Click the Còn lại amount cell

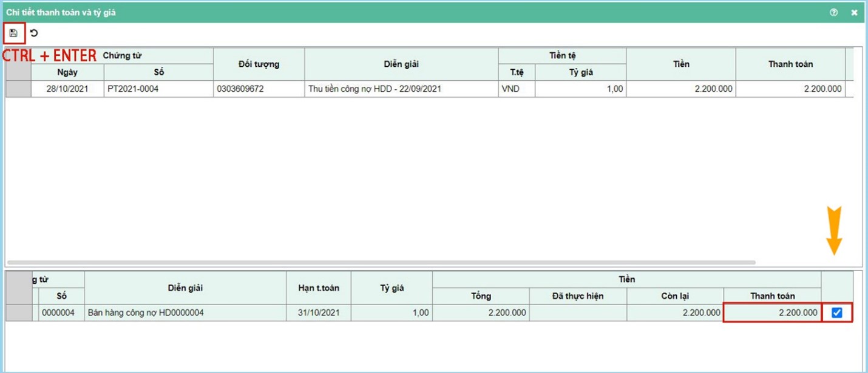tap(674, 313)
